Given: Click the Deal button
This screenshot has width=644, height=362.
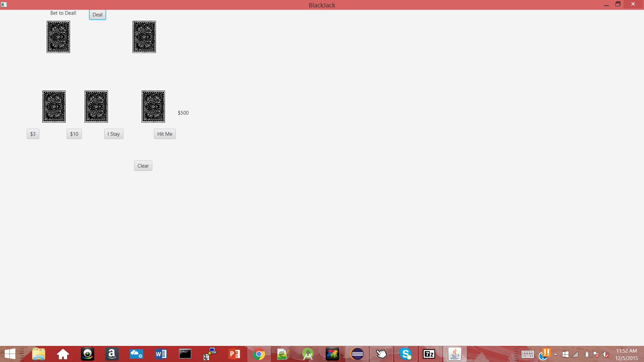Looking at the screenshot, I should click(x=97, y=15).
